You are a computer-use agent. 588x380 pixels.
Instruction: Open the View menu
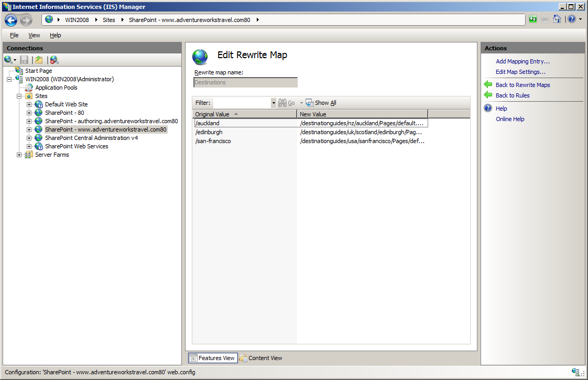(x=34, y=35)
